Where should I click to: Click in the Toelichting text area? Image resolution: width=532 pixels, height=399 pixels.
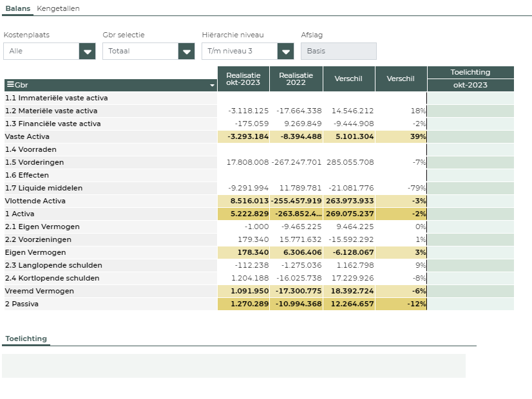pos(233,366)
